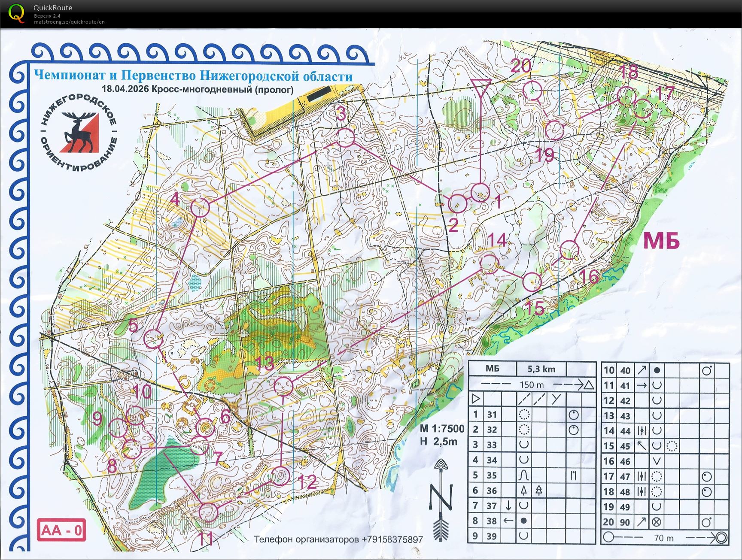Click the organizer phone number text

338,539
